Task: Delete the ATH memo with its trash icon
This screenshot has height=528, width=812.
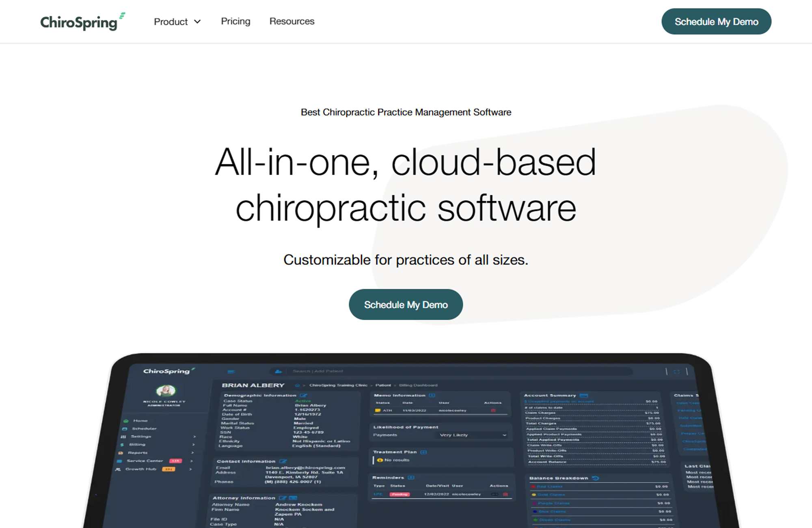Action: [x=493, y=411]
